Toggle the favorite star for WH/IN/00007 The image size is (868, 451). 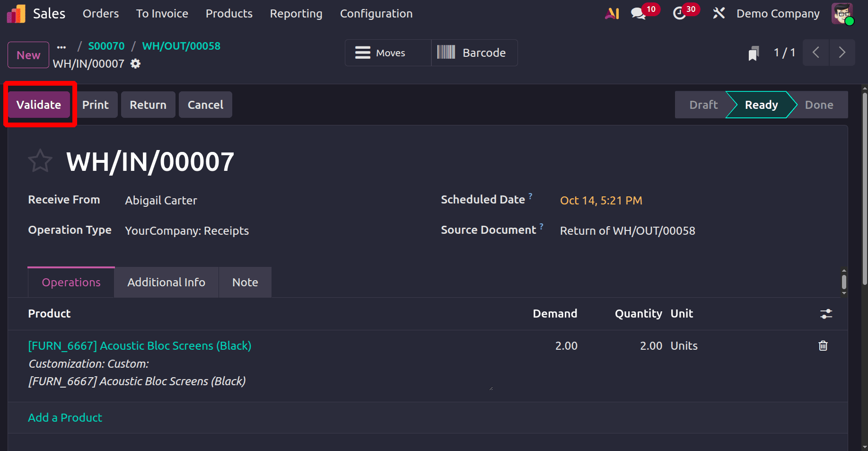pyautogui.click(x=40, y=161)
